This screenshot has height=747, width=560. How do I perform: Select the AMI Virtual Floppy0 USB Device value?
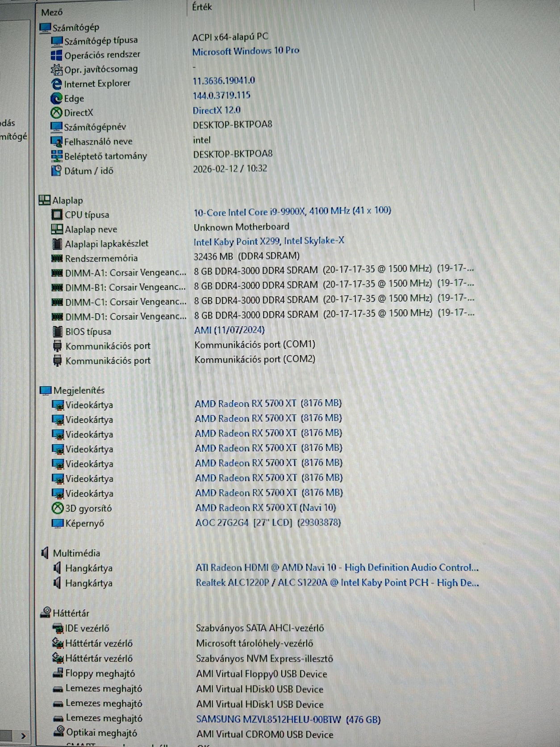(x=262, y=674)
